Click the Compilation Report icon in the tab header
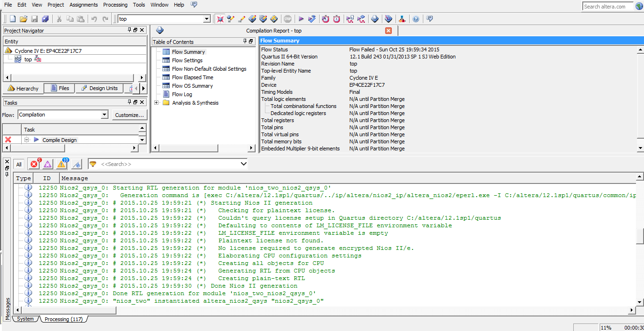 coord(160,30)
